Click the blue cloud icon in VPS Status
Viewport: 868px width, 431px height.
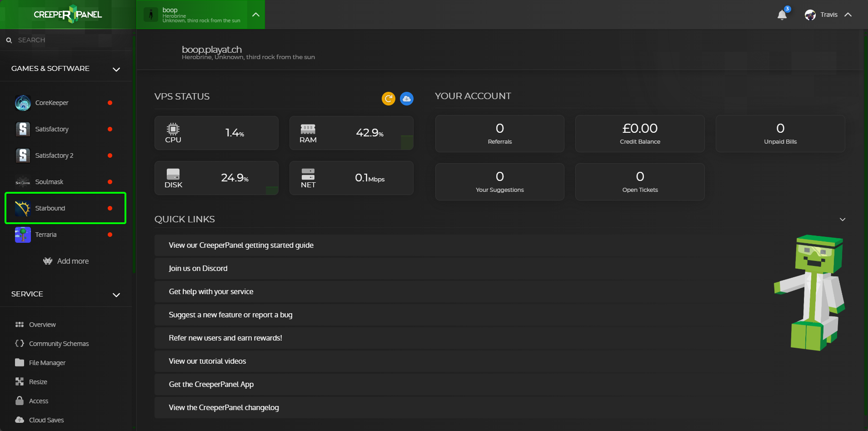(x=407, y=98)
